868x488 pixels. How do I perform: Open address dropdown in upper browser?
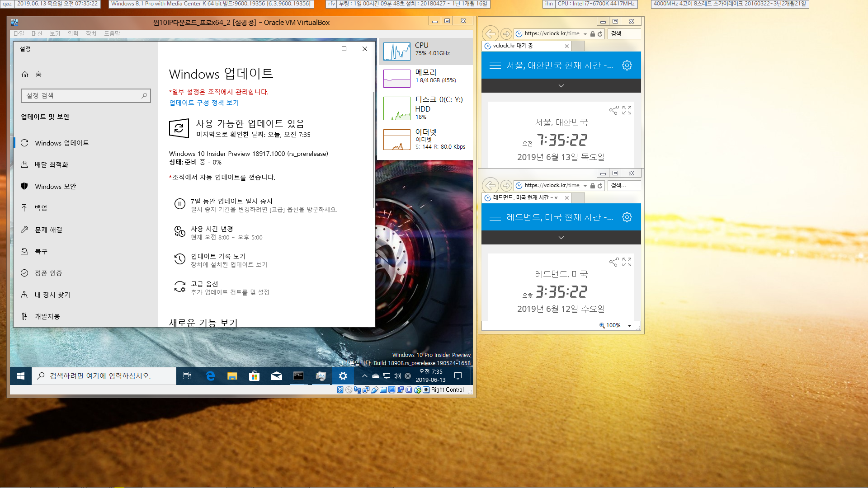585,34
